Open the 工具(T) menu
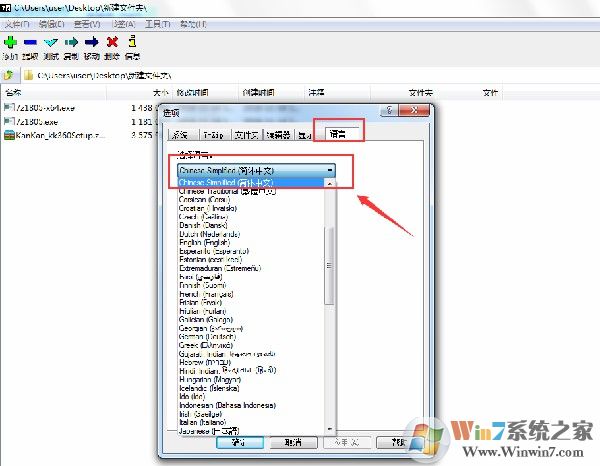This screenshot has width=600, height=466. click(157, 24)
